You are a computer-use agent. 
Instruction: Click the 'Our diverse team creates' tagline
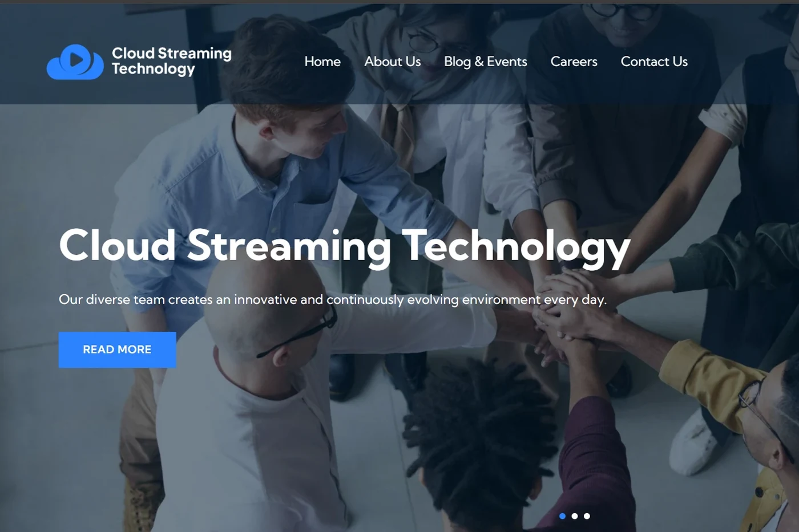(333, 299)
